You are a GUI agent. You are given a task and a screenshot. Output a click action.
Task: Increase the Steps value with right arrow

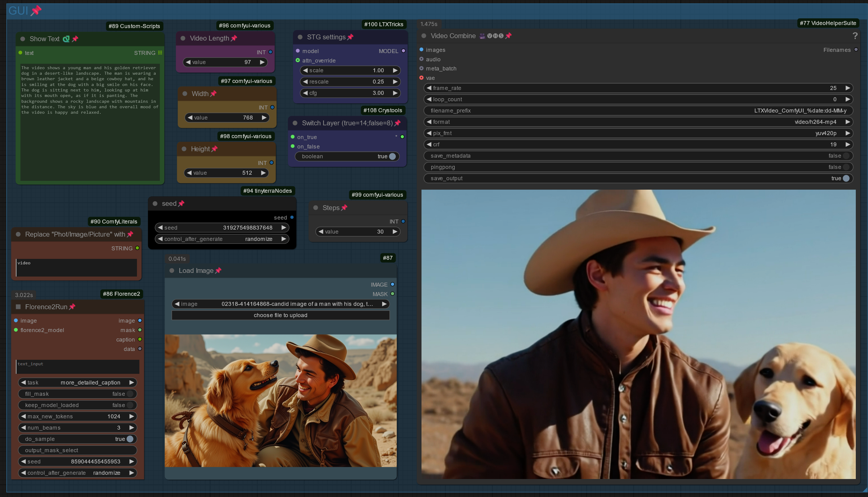[x=395, y=231]
